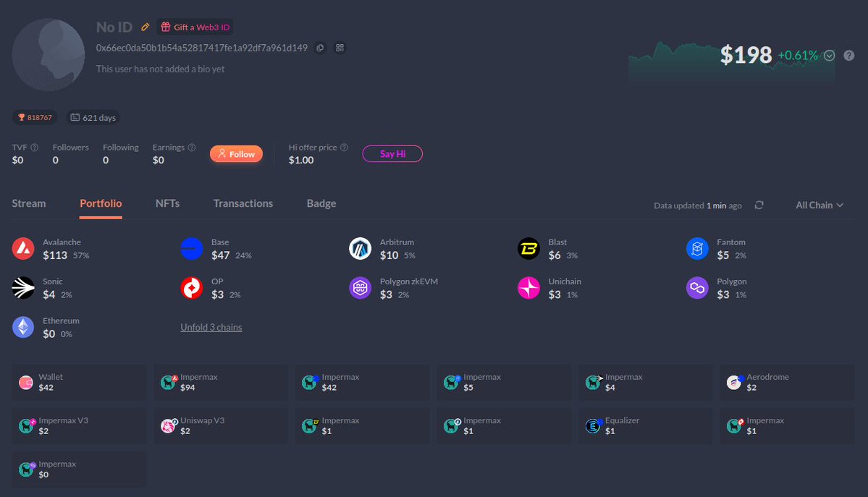This screenshot has width=868, height=497.
Task: Click the 621 days age badge
Action: 93,117
